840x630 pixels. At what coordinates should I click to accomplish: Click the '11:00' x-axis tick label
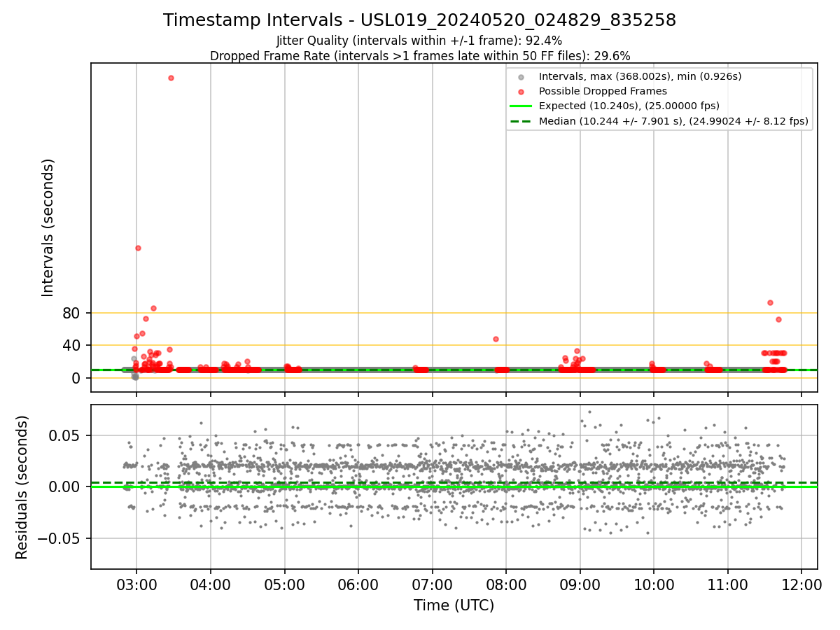click(728, 584)
